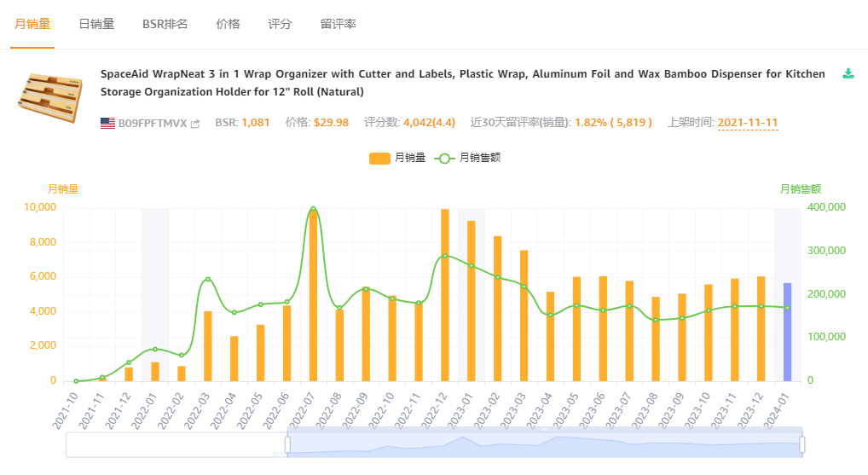Open the SpaceAid WrapNeat product title
The image size is (868, 475).
(463, 83)
